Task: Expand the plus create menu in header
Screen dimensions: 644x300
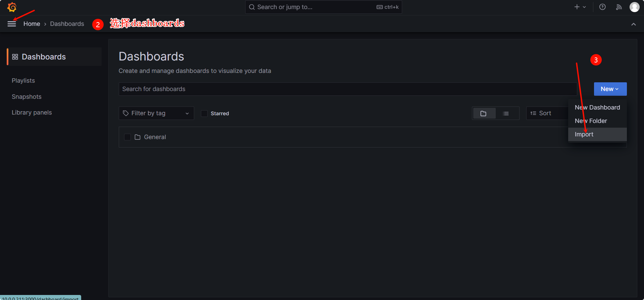Action: pos(580,7)
